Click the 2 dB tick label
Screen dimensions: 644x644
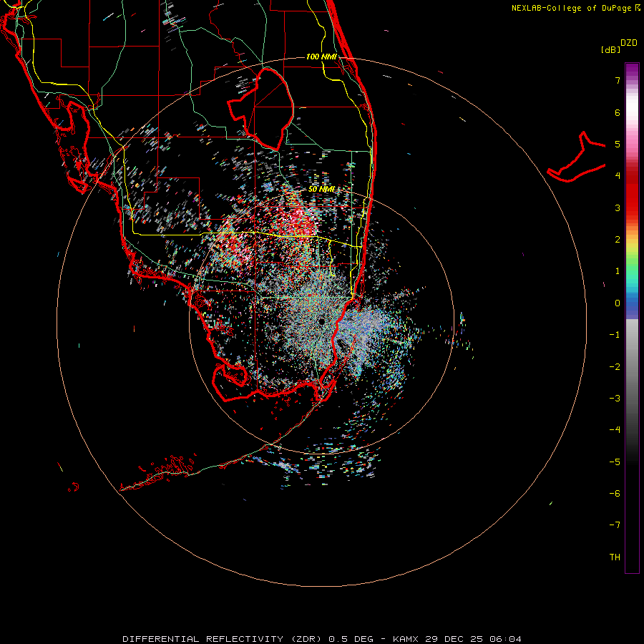click(x=618, y=240)
